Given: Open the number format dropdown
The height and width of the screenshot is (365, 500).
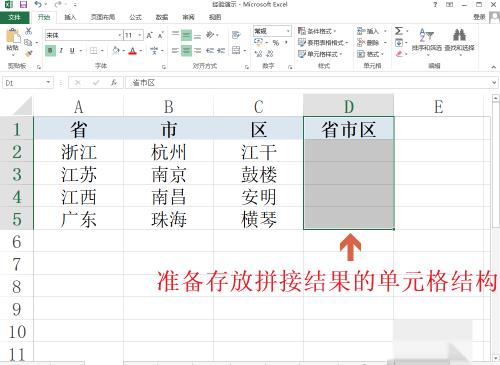Looking at the screenshot, I should click(288, 31).
